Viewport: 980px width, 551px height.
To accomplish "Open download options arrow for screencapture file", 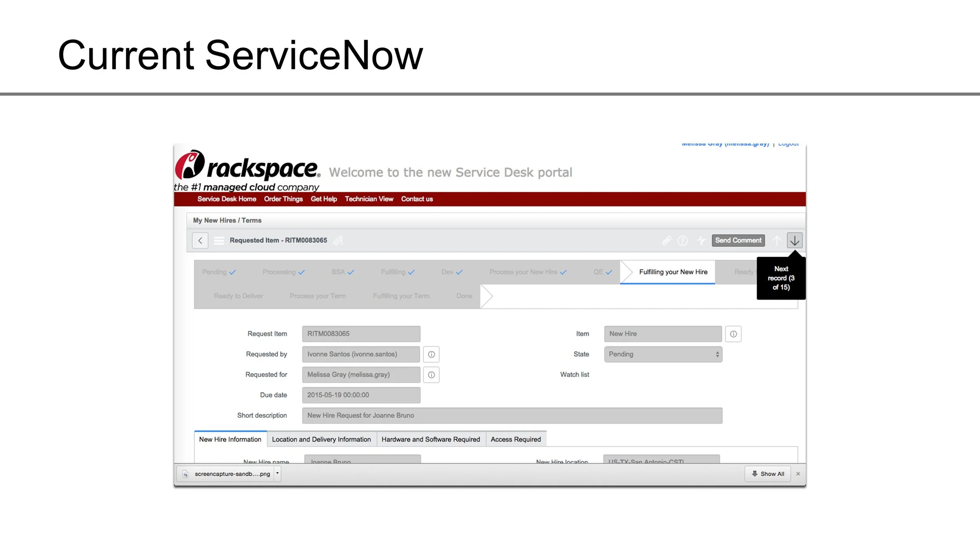I will [x=278, y=473].
